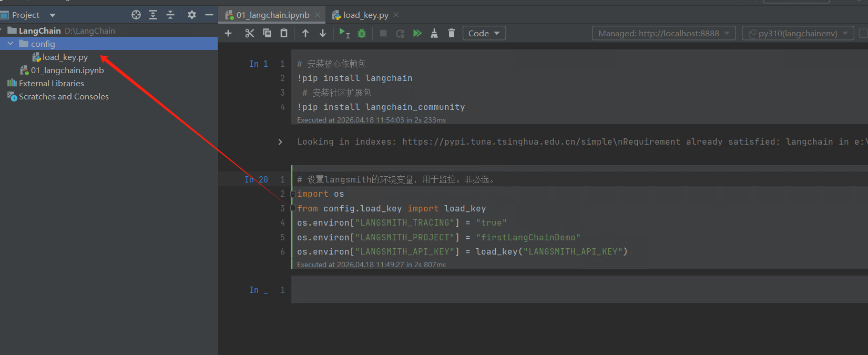Open the py310(langchainenv) kernel dropdown

point(798,33)
